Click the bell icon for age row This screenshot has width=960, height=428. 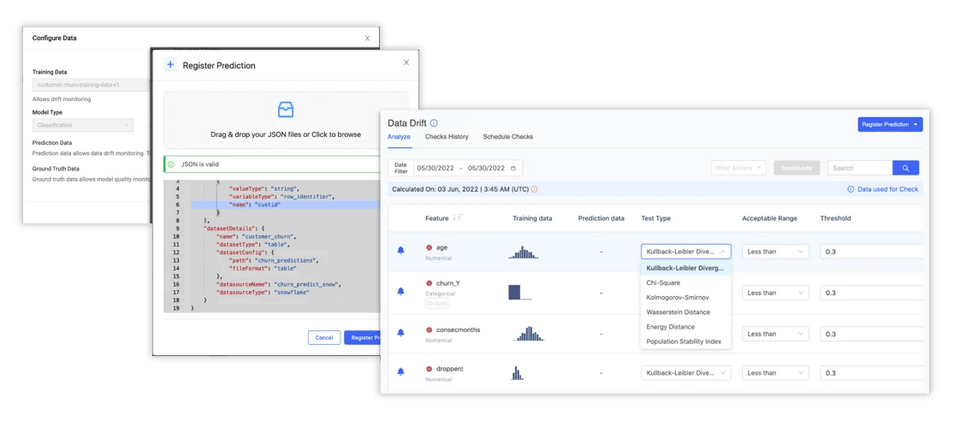(400, 251)
